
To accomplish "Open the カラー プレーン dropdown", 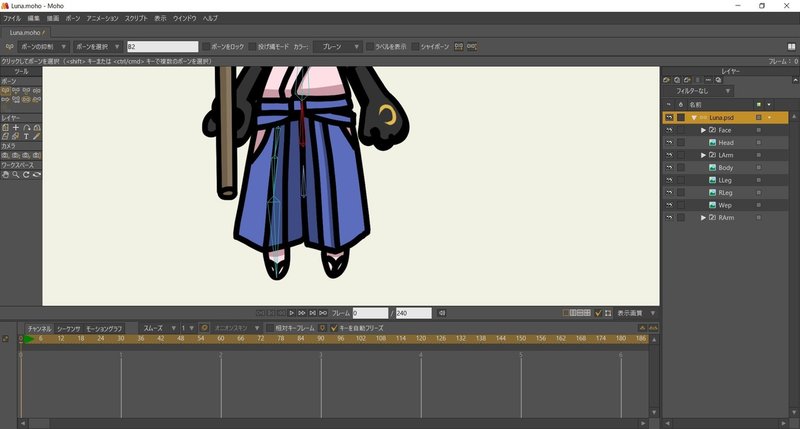I will click(337, 46).
